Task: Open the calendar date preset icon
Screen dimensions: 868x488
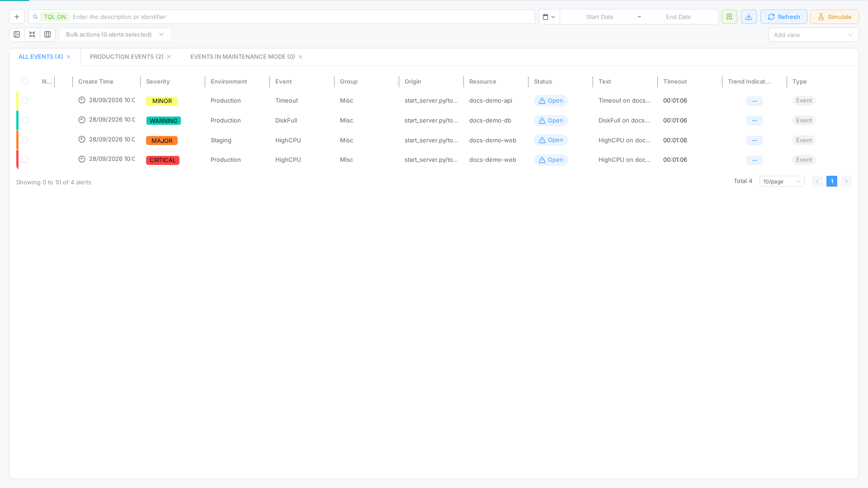Action: pyautogui.click(x=549, y=17)
